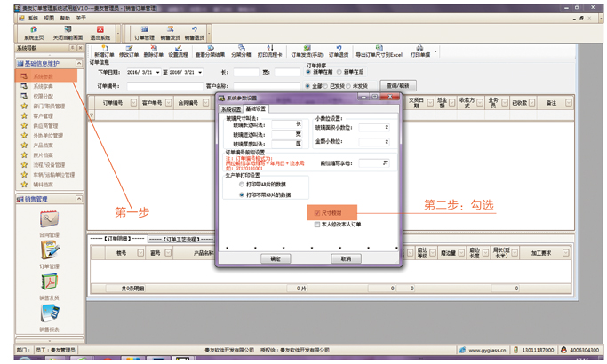Check the 尺寸核对 checkbox
Viewport: 607px width, 364px height.
click(318, 213)
